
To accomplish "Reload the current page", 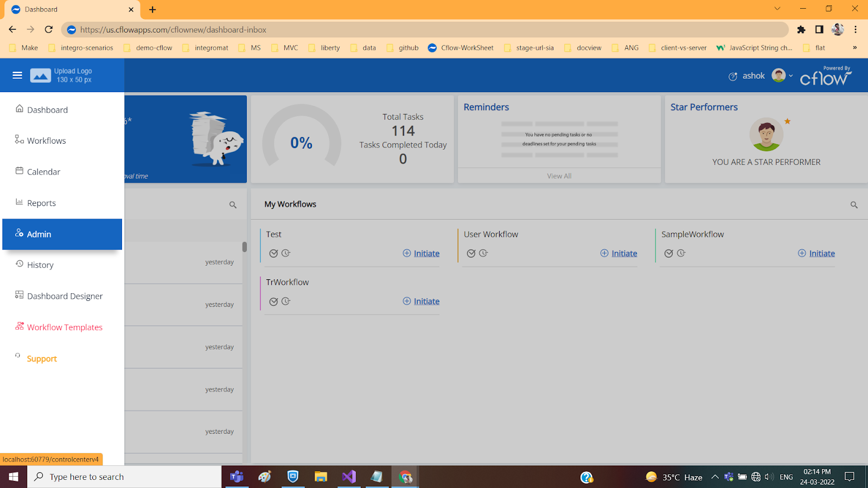I will pyautogui.click(x=49, y=30).
